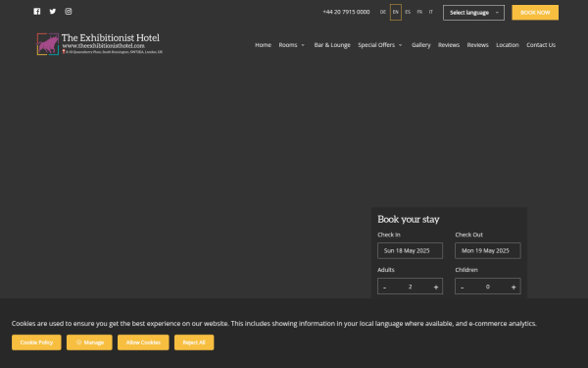Open the Check Out date field
Image resolution: width=588 pixels, height=368 pixels.
[487, 250]
